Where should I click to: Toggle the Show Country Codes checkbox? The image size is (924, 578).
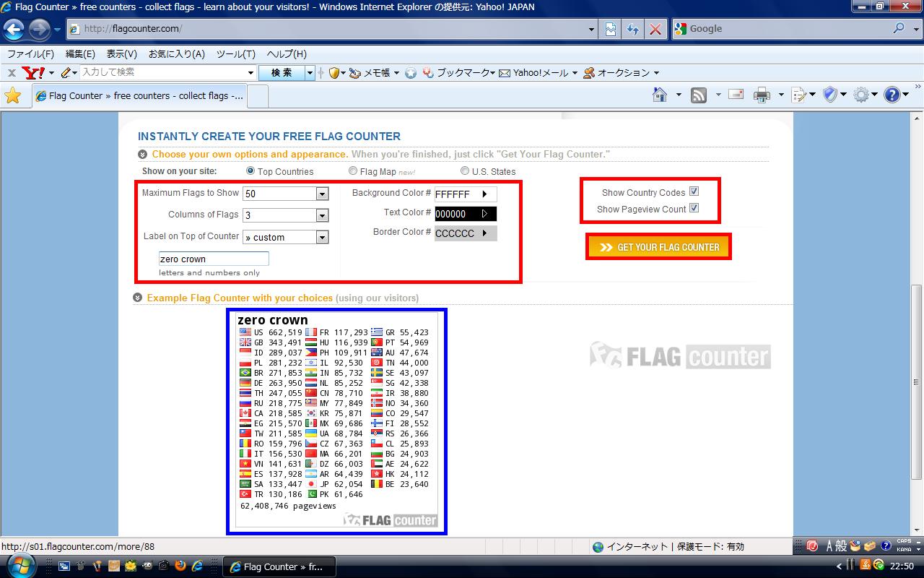pos(694,191)
